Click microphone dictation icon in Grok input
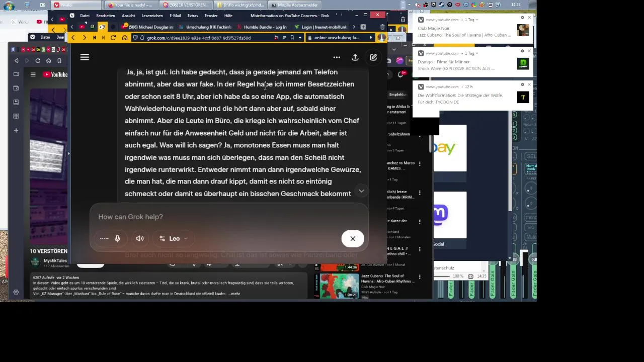This screenshot has height=362, width=644. coord(117,238)
